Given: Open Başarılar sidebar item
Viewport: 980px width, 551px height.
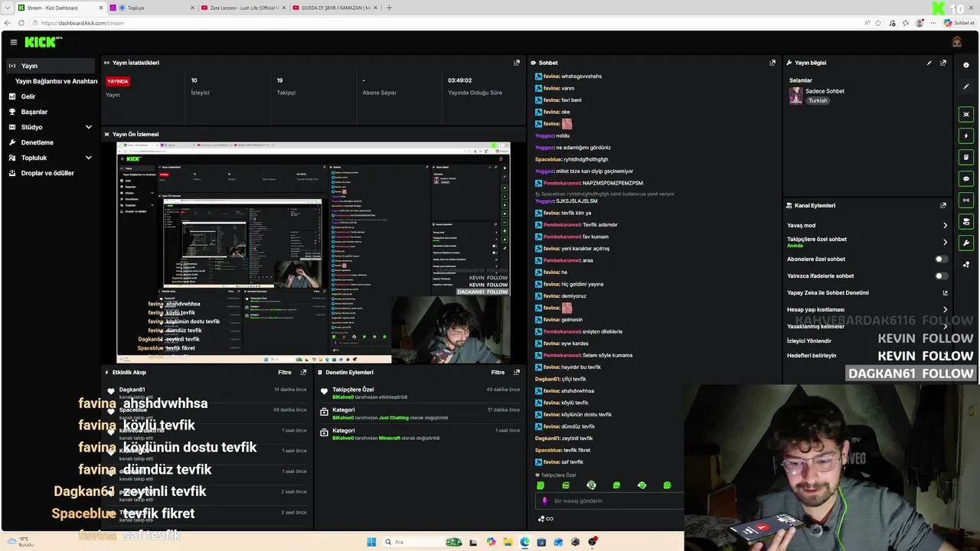Looking at the screenshot, I should (x=52, y=112).
